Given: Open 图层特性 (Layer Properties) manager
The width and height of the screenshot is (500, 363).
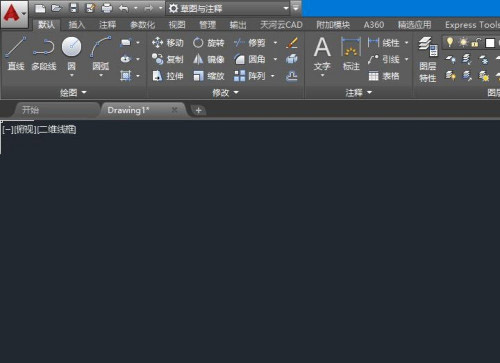Looking at the screenshot, I should click(x=428, y=59).
